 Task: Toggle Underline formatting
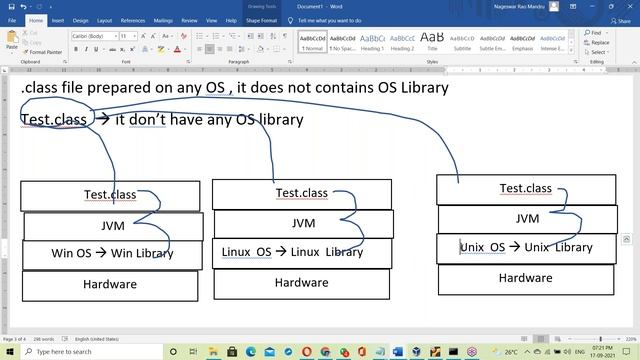pyautogui.click(x=96, y=49)
